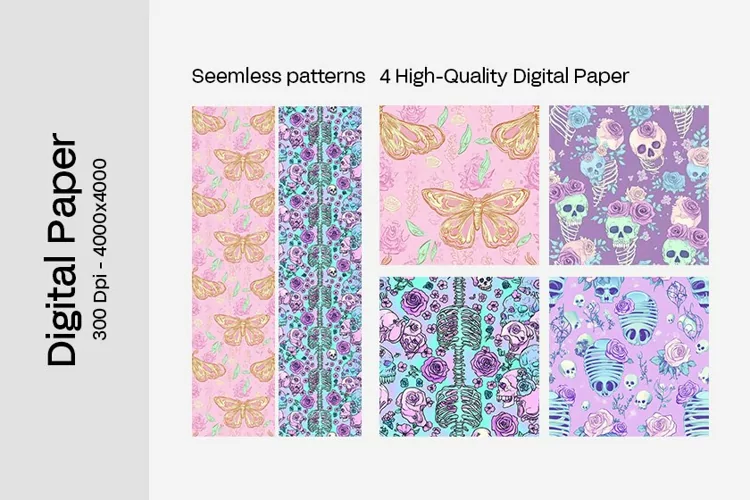Select the tall teal skeleton pattern strip
750x500 pixels.
point(320,271)
